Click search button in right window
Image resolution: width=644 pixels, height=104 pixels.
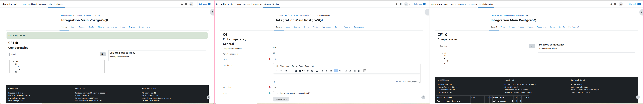532,46
